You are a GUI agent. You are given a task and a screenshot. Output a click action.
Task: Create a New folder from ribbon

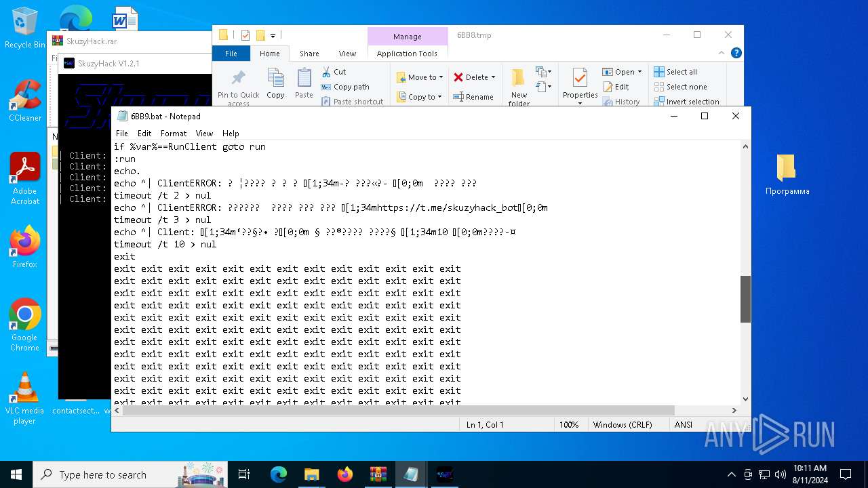coord(519,87)
